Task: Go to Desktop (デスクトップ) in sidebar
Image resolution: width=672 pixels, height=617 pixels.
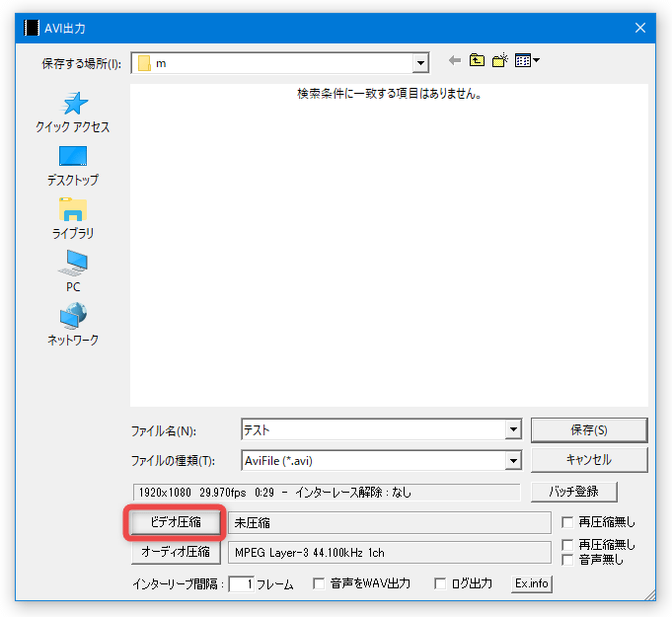Action: (x=72, y=166)
